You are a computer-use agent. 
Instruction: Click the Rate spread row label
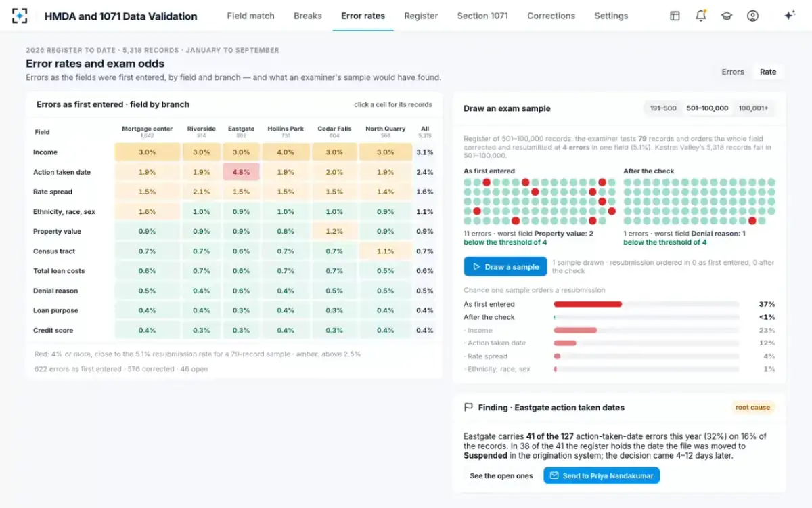coord(53,192)
